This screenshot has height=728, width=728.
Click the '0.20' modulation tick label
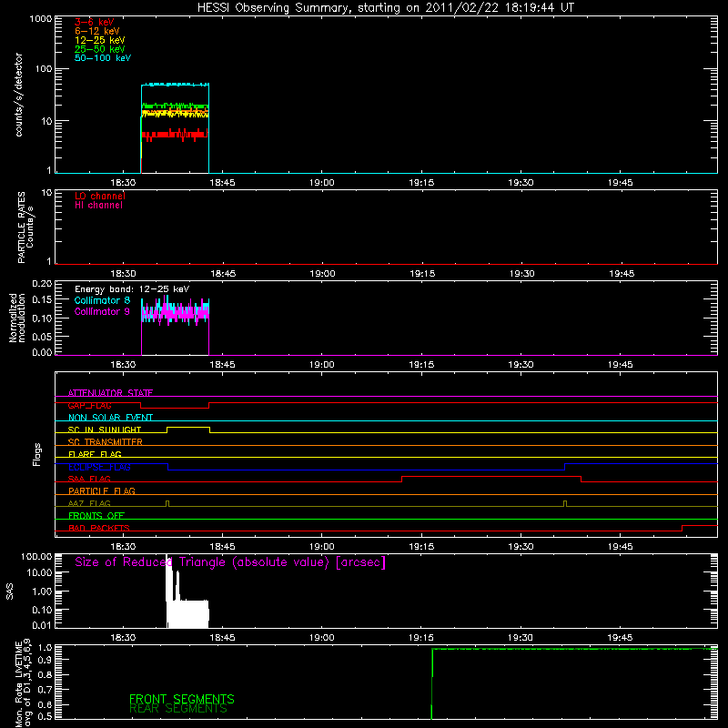tap(42, 284)
